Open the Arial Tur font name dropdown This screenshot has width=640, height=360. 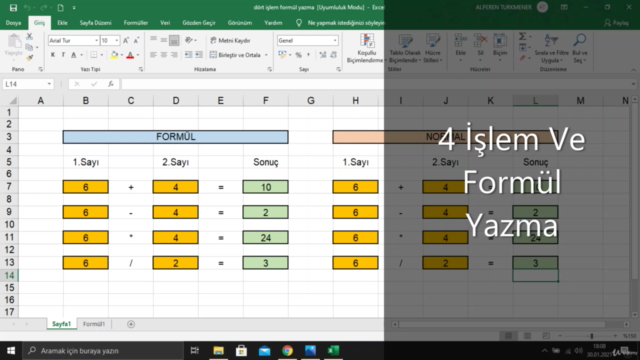click(96, 40)
